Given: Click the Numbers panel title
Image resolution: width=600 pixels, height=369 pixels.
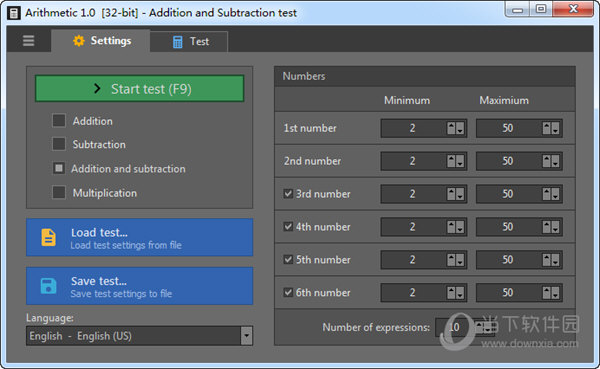Looking at the screenshot, I should (x=304, y=76).
